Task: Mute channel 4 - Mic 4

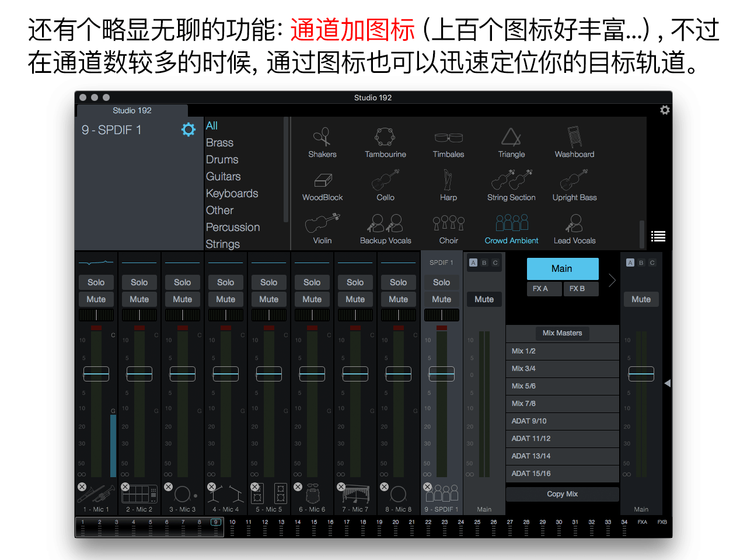Action: pos(226,299)
